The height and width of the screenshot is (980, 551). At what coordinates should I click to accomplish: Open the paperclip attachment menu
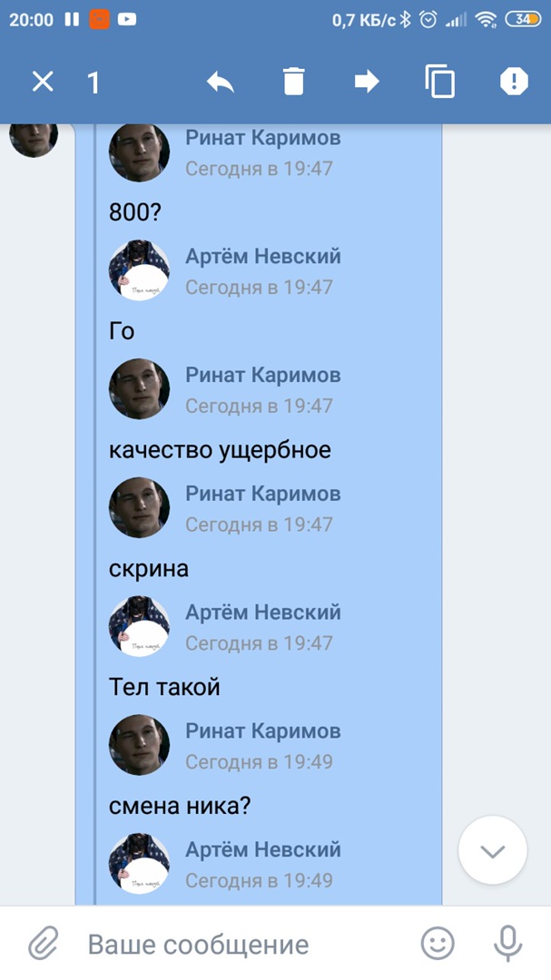click(44, 944)
